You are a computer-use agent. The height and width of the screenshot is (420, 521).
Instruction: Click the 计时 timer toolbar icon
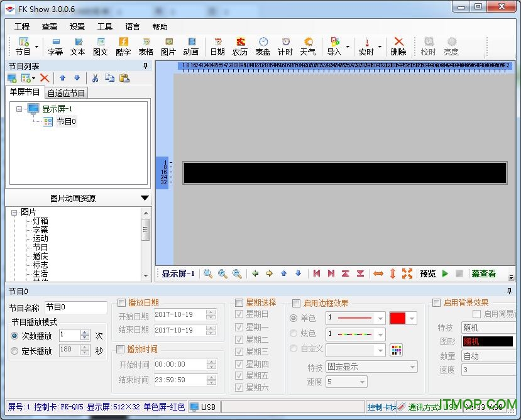(285, 45)
